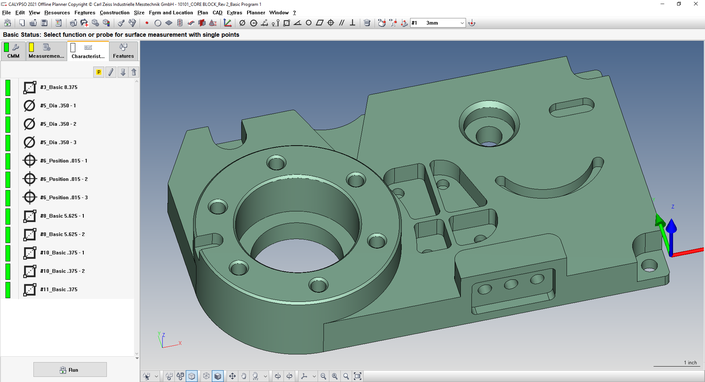This screenshot has width=705, height=382.
Task: Open the Resources menu
Action: [57, 13]
